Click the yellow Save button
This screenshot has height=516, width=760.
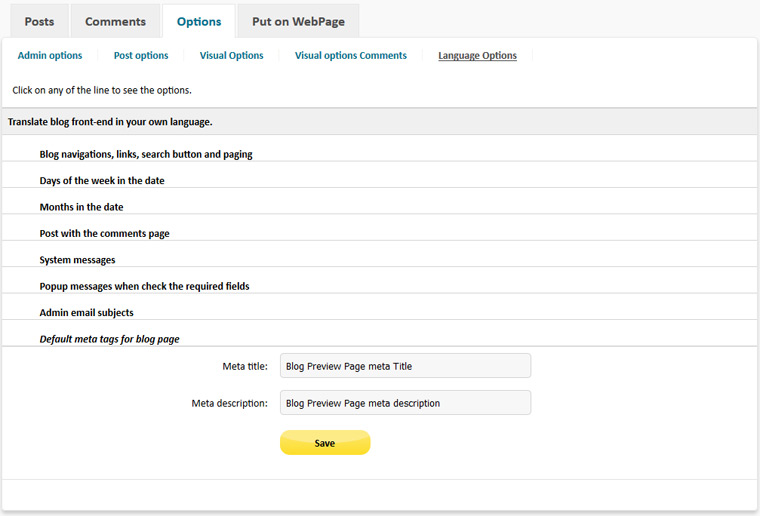[x=325, y=442]
